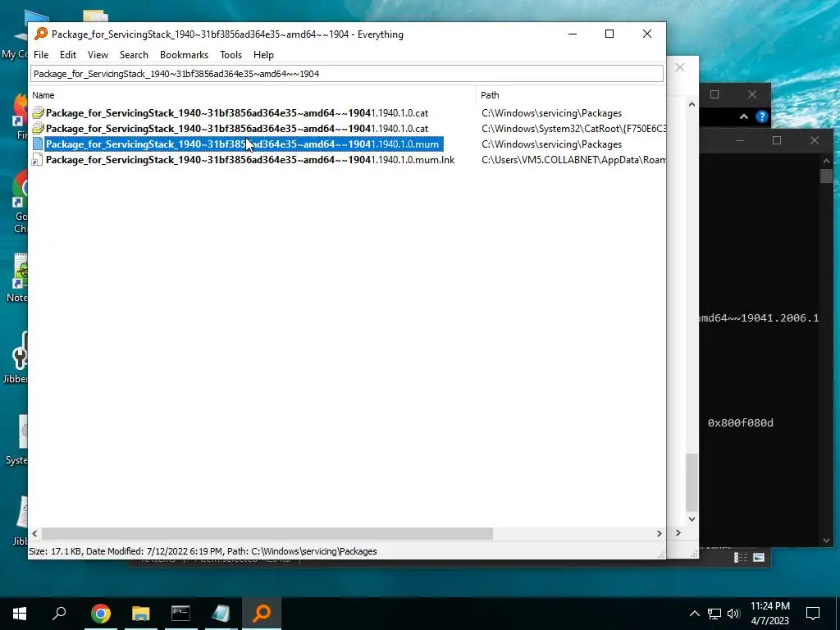The width and height of the screenshot is (840, 630).
Task: Switch to Command Prompt taskbar icon
Action: [180, 614]
